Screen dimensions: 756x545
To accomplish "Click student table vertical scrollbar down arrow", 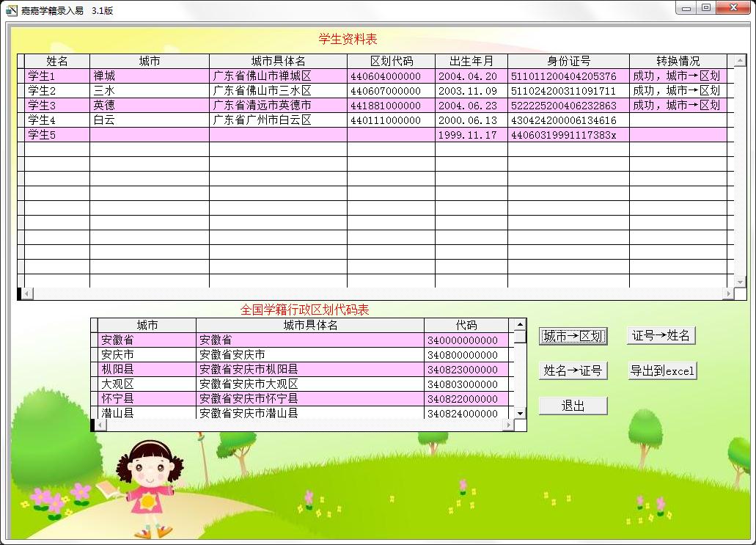I will click(740, 281).
